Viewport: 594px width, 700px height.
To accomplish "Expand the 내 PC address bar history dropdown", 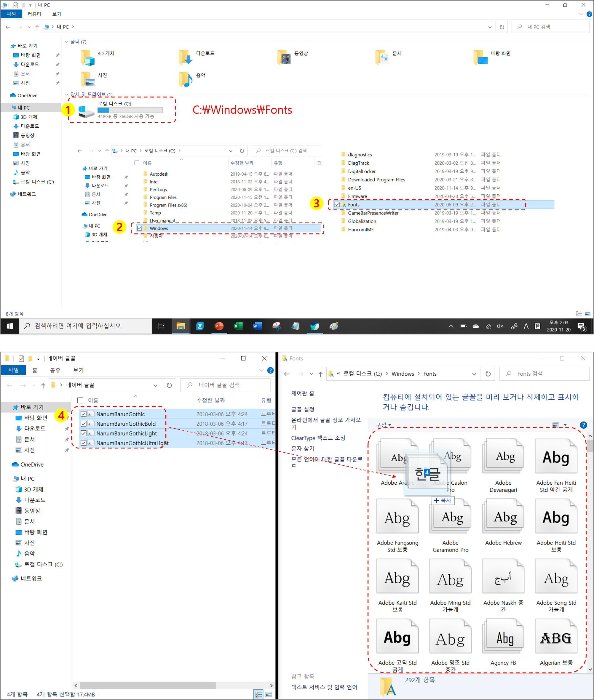I will pyautogui.click(x=490, y=27).
